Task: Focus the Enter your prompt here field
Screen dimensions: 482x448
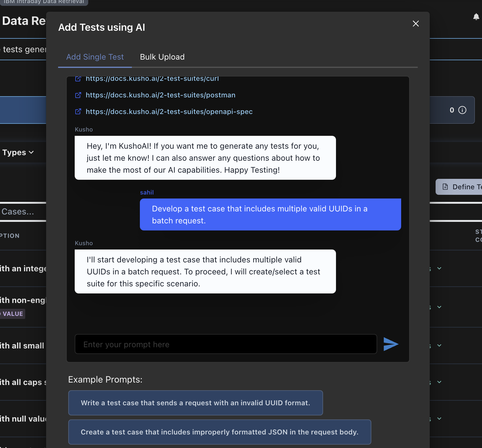Action: (226, 344)
